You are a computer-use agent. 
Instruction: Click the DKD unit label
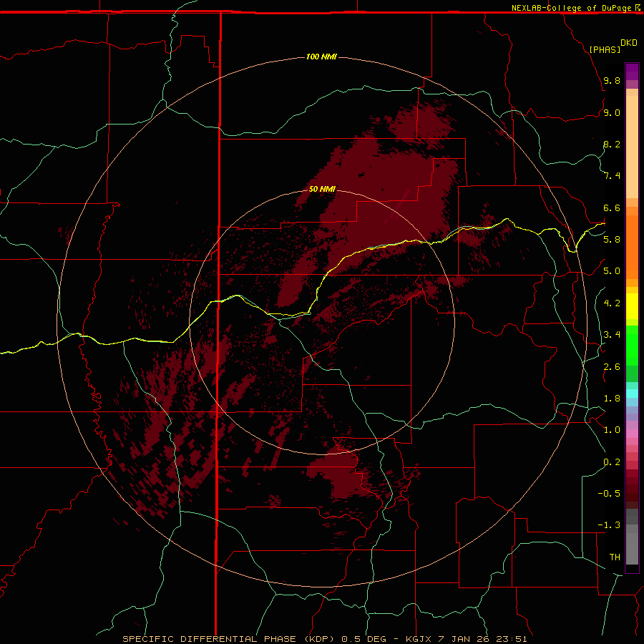(x=629, y=43)
